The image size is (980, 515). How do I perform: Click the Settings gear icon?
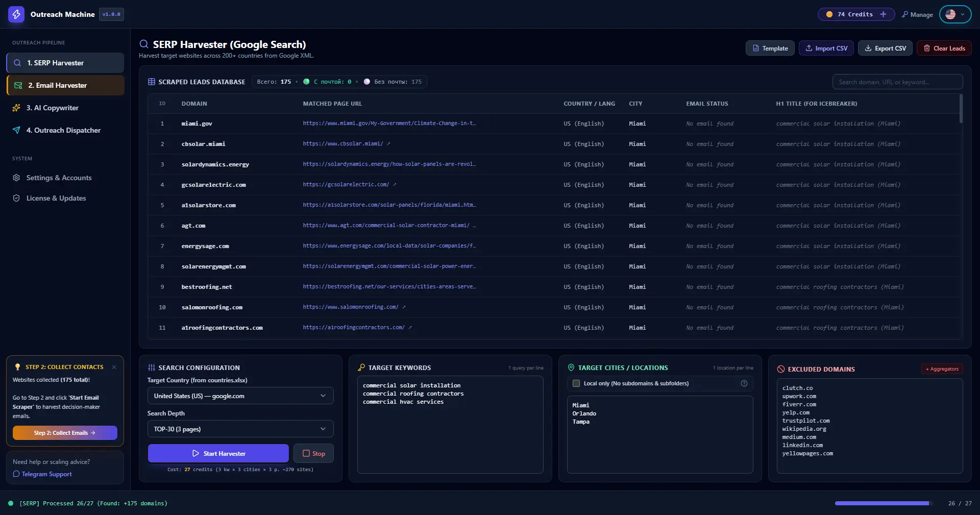click(16, 178)
